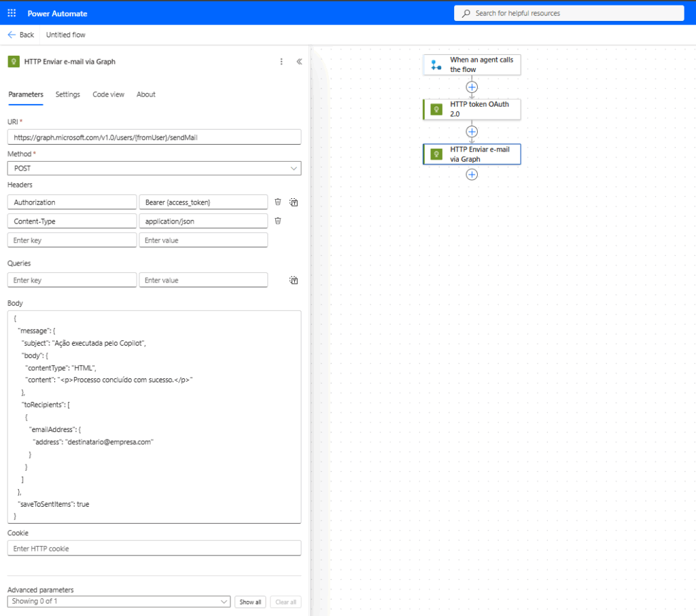Focus the search for helpful resources field

pyautogui.click(x=569, y=13)
